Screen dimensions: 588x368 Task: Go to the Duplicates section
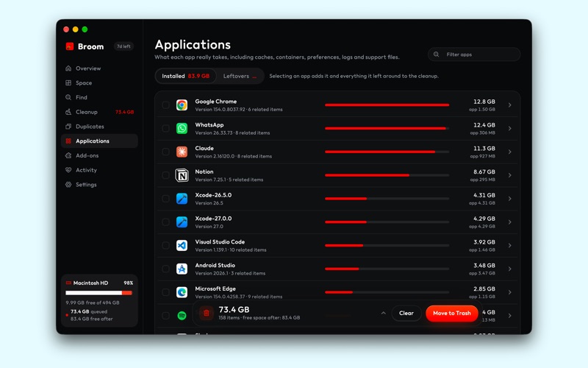pyautogui.click(x=99, y=127)
